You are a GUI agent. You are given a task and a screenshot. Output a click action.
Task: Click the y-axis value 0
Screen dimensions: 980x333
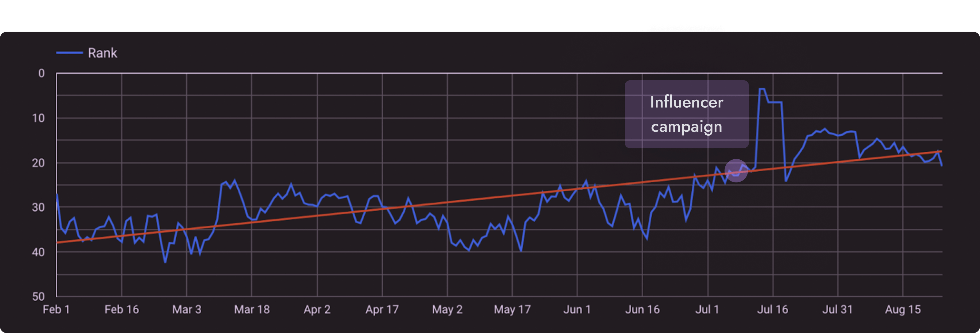[41, 73]
